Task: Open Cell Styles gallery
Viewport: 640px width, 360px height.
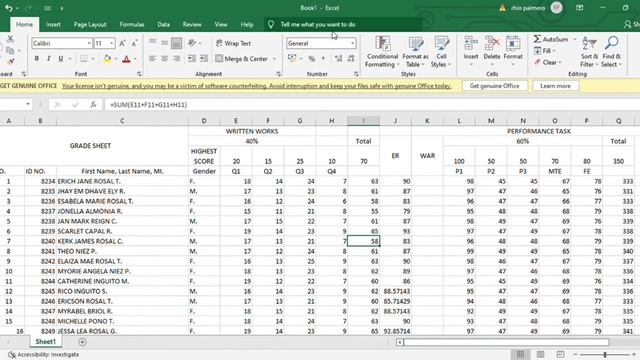Action: coord(441,52)
